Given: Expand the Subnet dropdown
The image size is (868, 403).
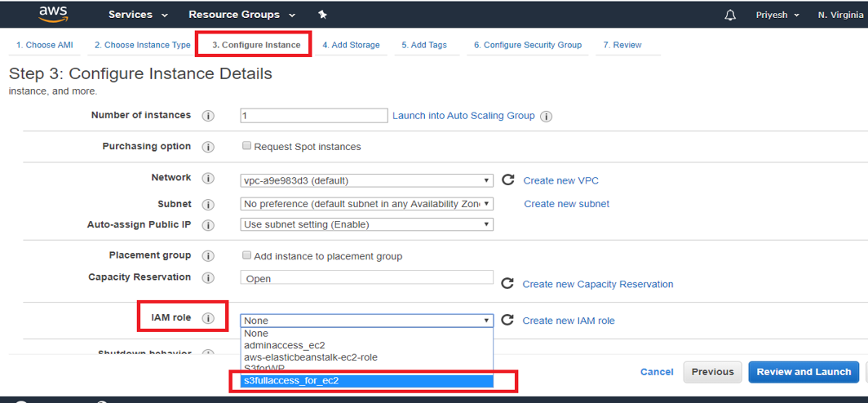Looking at the screenshot, I should (366, 203).
